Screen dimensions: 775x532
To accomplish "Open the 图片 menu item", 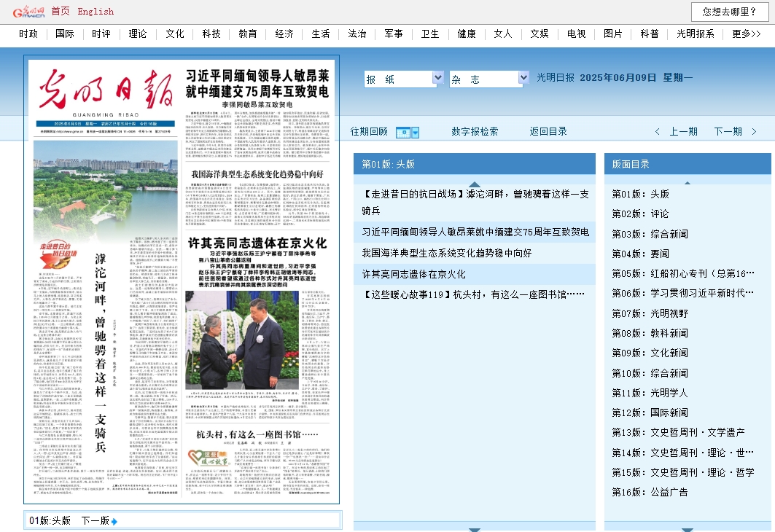I will (613, 34).
